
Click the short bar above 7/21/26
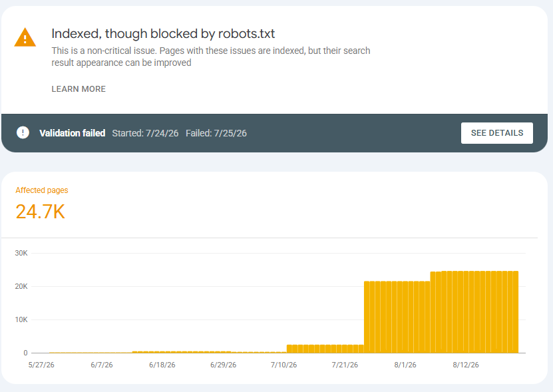tap(345, 349)
